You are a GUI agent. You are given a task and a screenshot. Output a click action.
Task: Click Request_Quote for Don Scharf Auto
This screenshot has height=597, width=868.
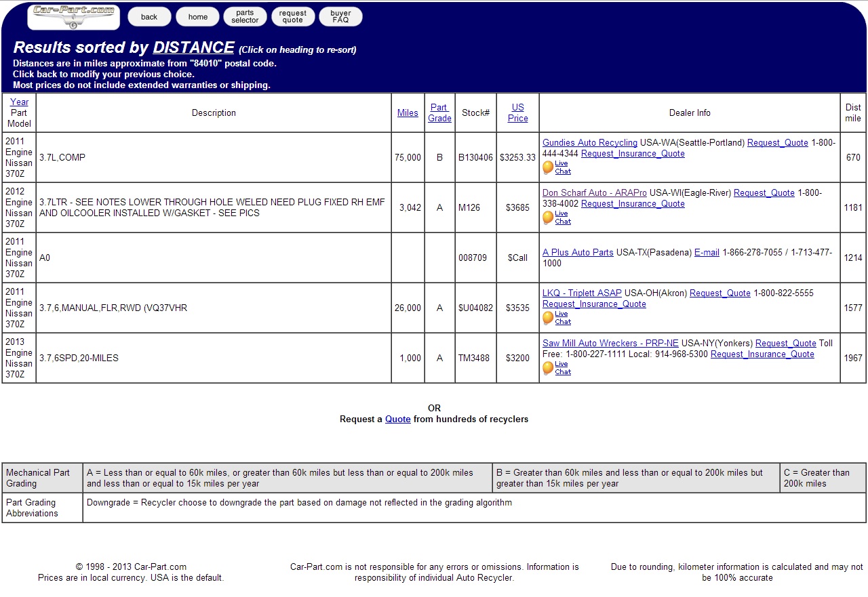coord(764,193)
